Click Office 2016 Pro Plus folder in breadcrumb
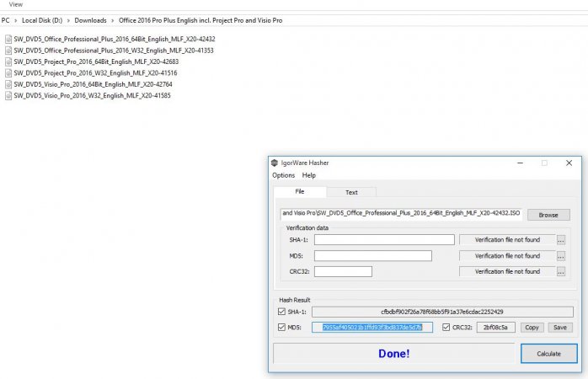 coord(200,20)
